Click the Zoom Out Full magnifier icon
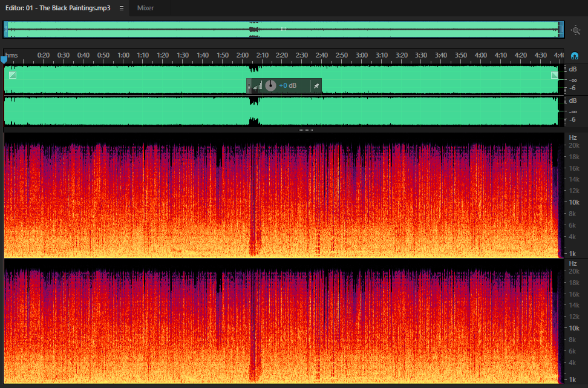 (576, 30)
